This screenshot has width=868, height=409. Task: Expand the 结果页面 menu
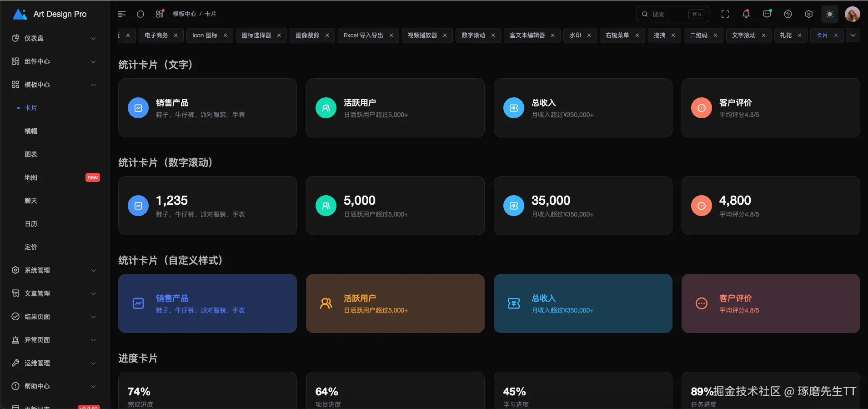55,317
